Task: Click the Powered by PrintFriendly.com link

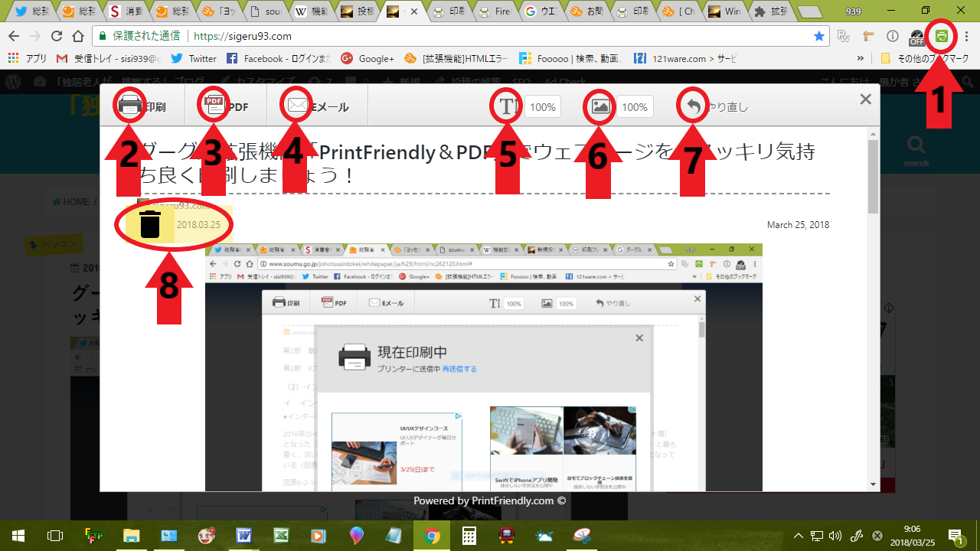Action: pos(490,500)
